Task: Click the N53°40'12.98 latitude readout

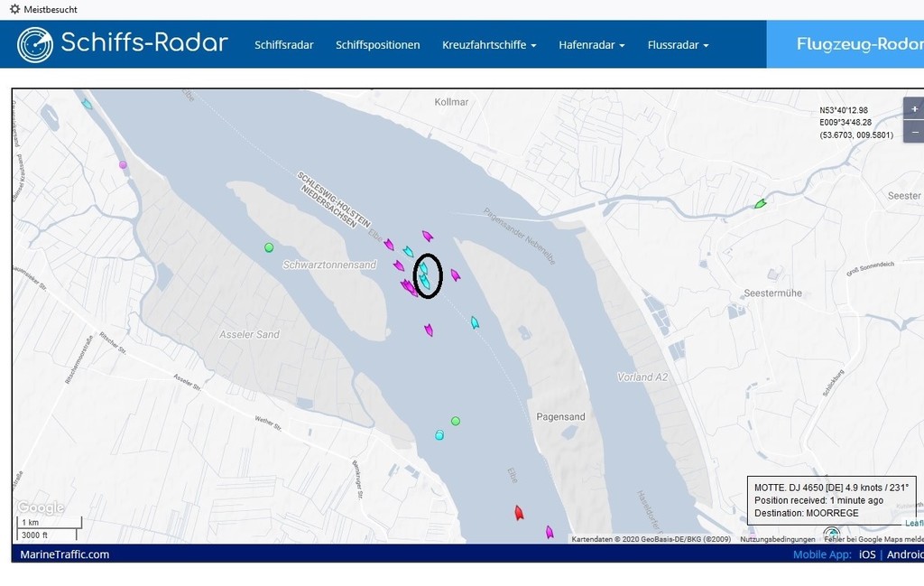Action: point(844,110)
